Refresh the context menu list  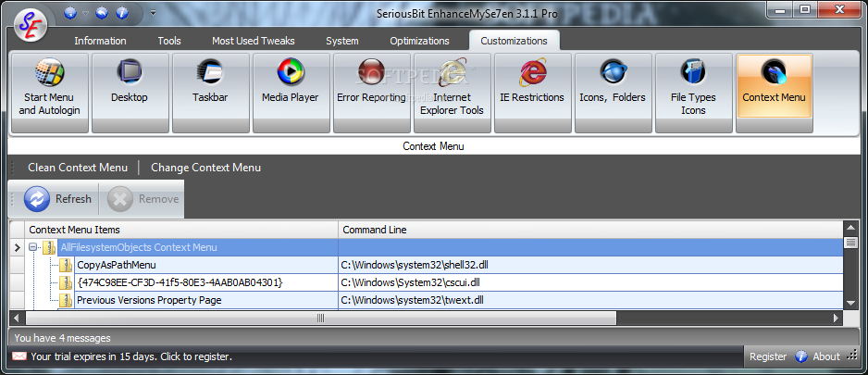tap(57, 199)
